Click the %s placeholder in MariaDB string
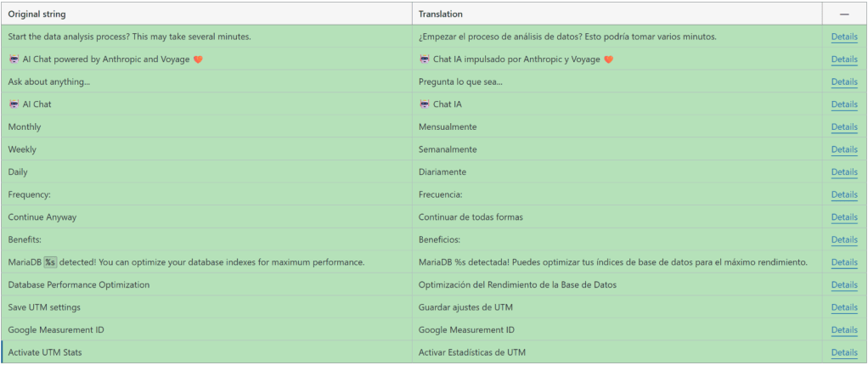 tap(51, 262)
